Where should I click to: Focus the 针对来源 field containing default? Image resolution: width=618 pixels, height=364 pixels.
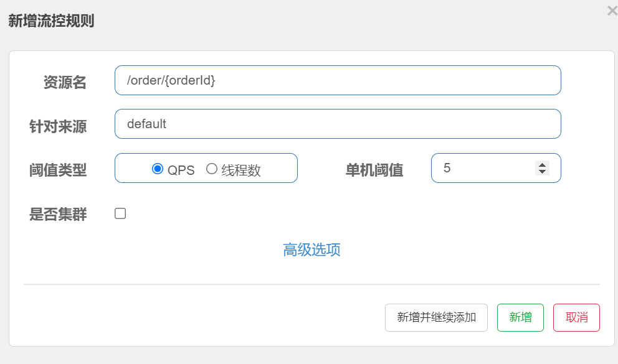point(338,124)
